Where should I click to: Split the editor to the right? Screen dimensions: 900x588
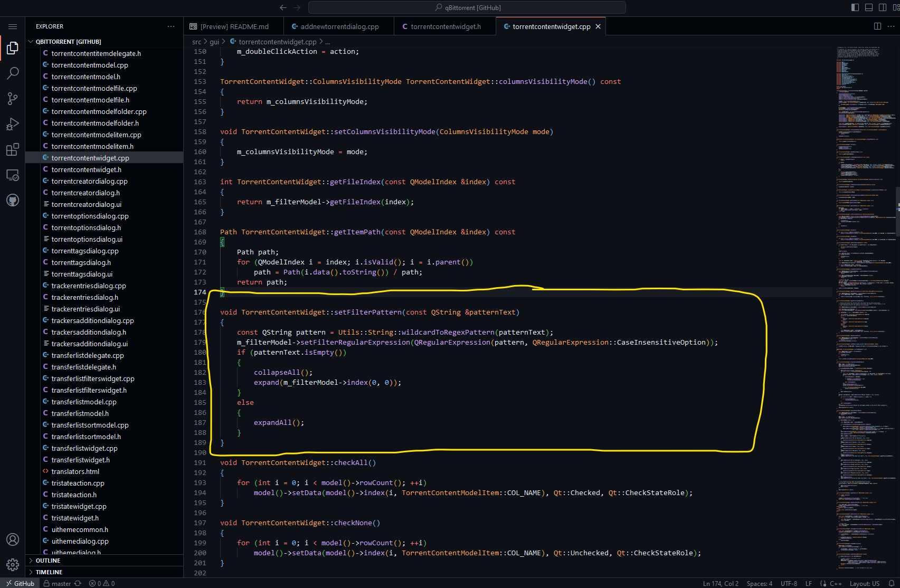tap(877, 26)
